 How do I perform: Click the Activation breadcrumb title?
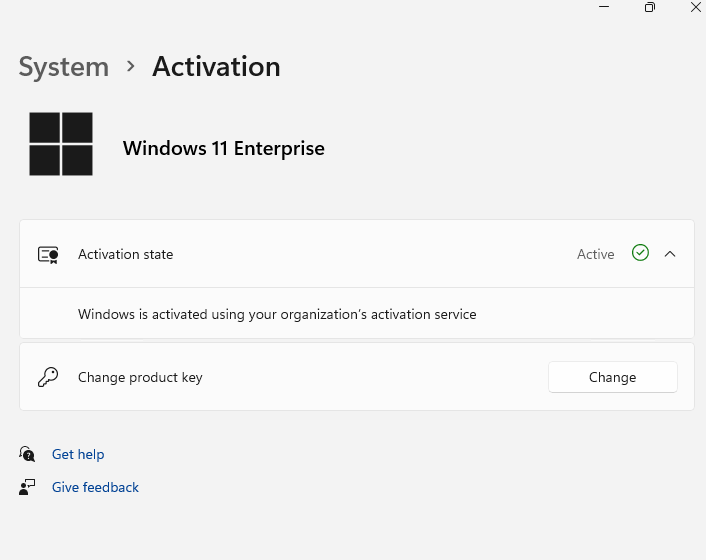(216, 67)
